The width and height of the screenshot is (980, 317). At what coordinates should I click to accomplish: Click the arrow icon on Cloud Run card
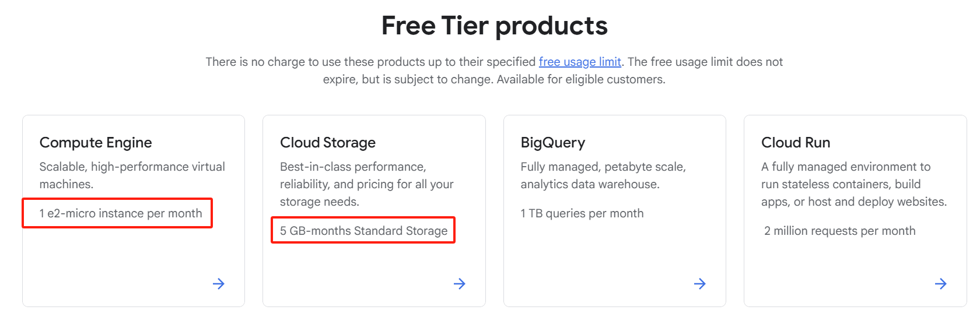coord(941,284)
